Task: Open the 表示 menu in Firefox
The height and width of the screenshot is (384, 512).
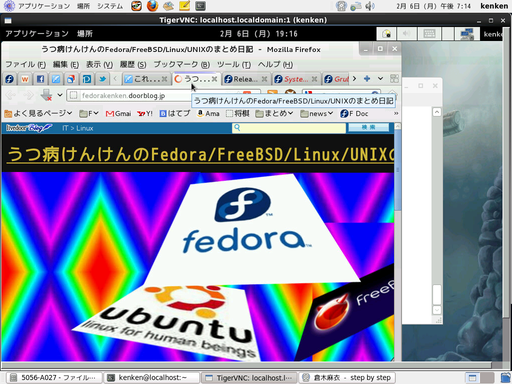Action: tap(99, 64)
